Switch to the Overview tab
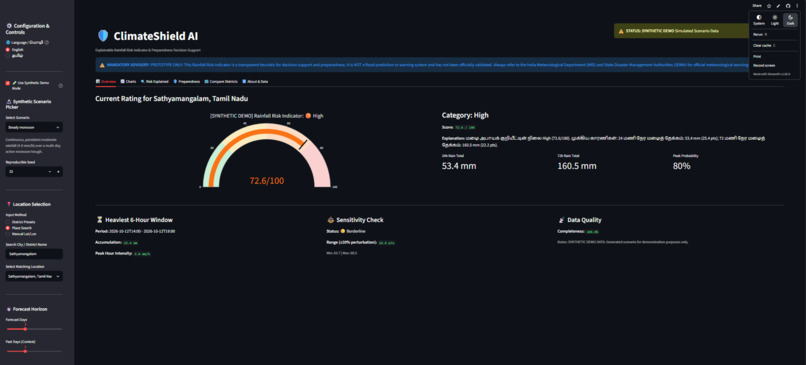Image resolution: width=806 pixels, height=365 pixels. click(106, 81)
